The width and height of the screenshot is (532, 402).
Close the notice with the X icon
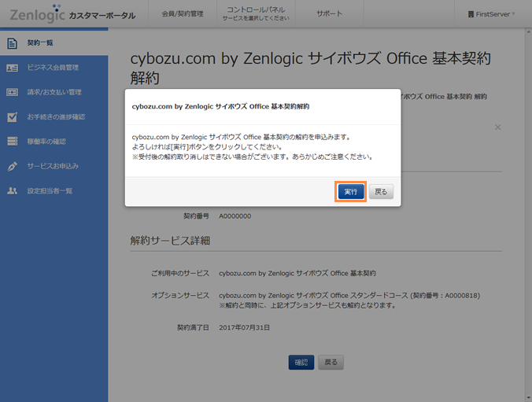coord(497,127)
